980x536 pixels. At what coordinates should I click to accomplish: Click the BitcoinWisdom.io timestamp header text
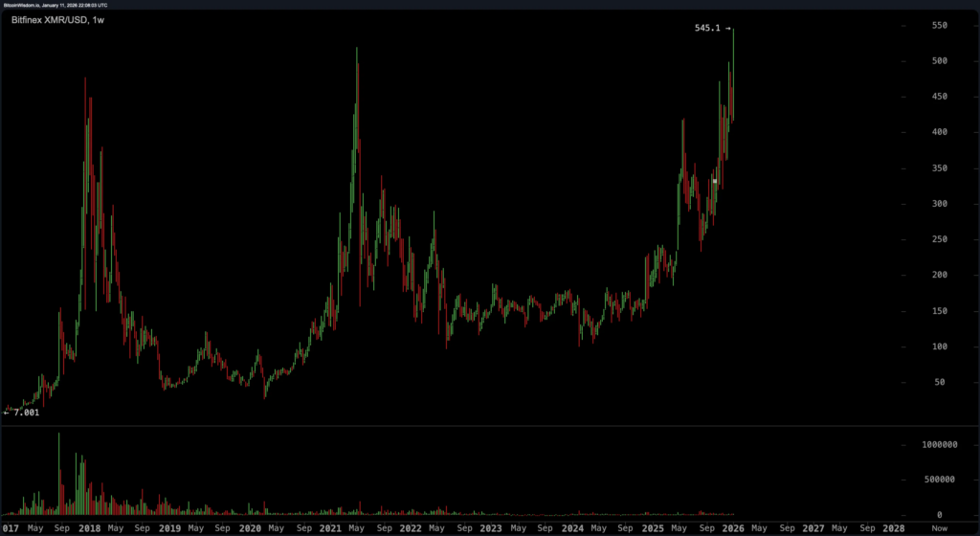point(59,5)
